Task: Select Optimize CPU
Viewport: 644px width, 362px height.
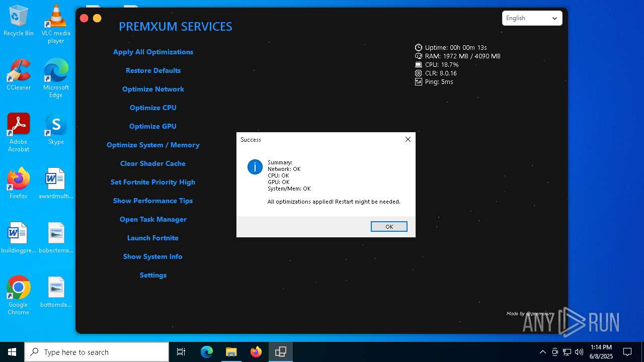Action: [x=153, y=108]
